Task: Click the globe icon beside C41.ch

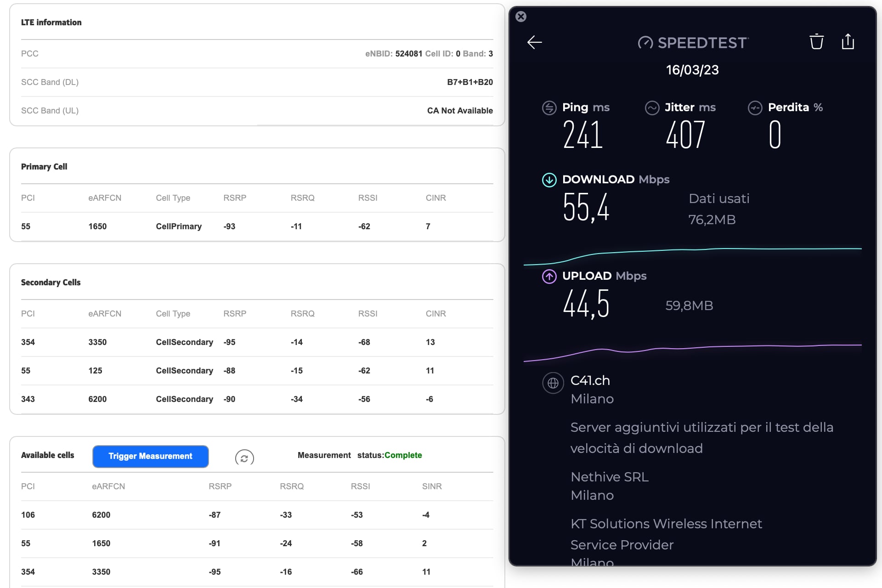Action: (553, 383)
